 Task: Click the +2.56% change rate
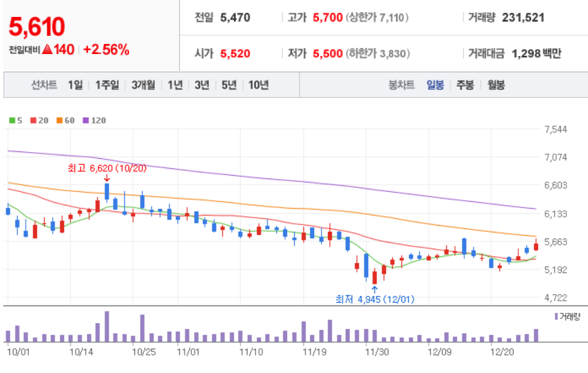[x=106, y=49]
